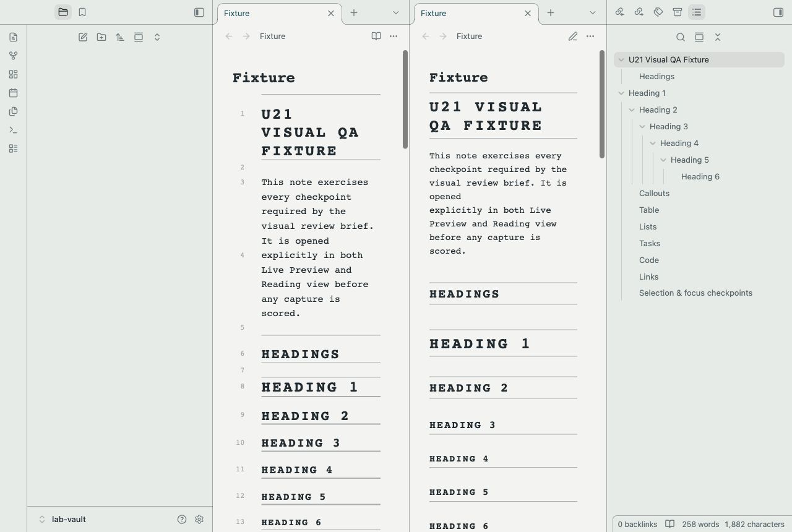Create a new folder in file explorer
The width and height of the screenshot is (792, 532).
coord(101,37)
